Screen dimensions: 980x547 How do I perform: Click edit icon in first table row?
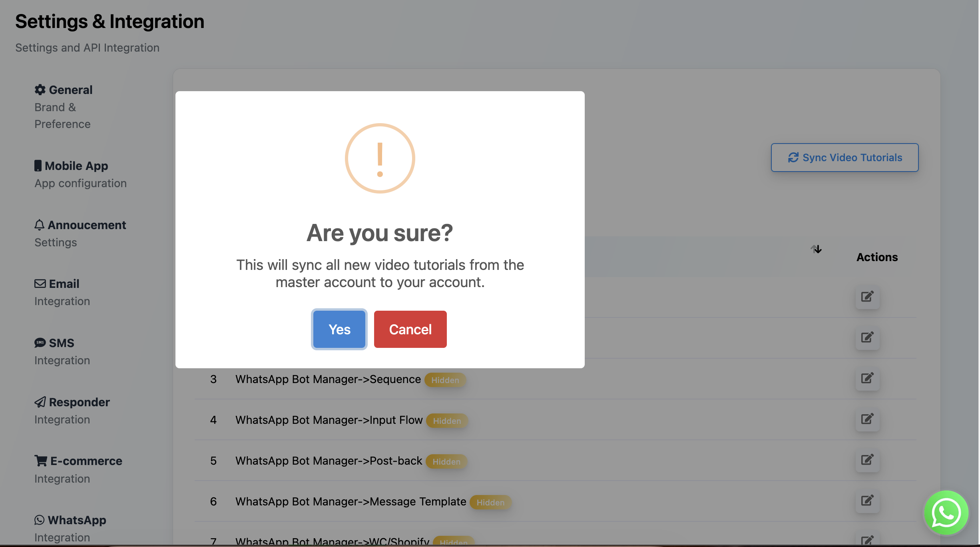point(867,297)
